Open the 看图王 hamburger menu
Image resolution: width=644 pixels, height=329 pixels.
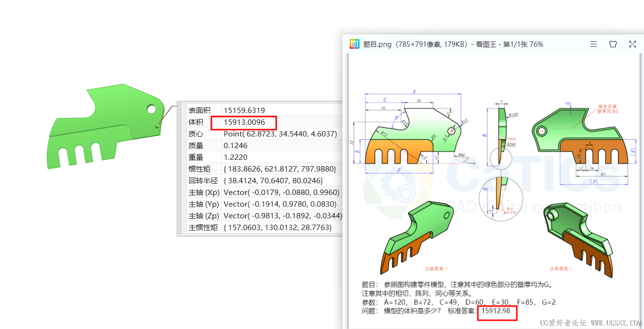click(593, 44)
